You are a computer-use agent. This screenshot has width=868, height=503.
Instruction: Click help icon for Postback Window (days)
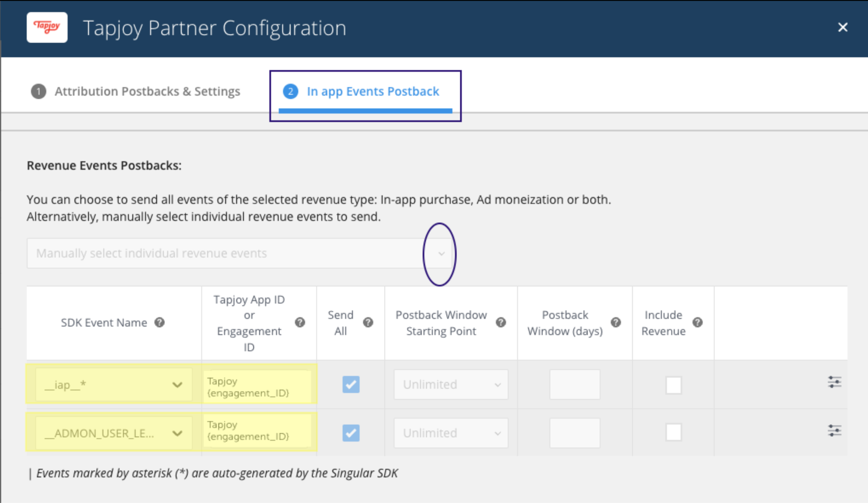[616, 322]
